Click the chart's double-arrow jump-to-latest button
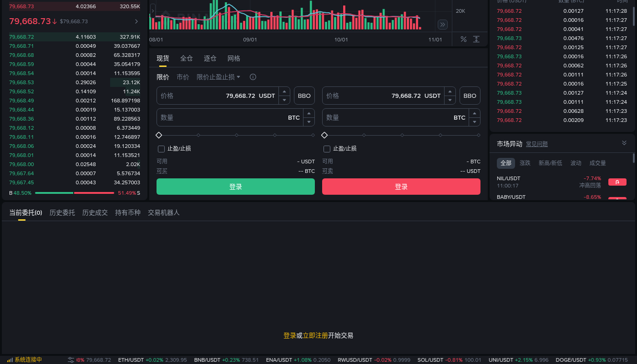 443,25
